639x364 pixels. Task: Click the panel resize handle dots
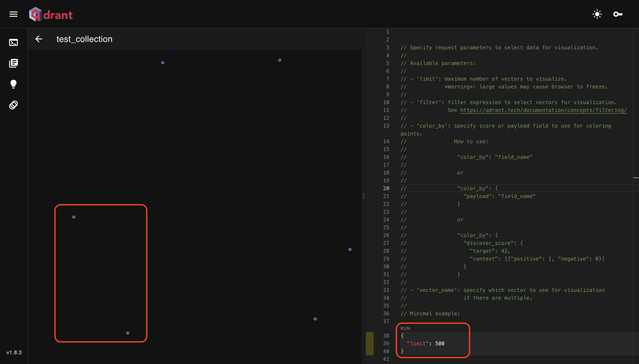click(363, 196)
